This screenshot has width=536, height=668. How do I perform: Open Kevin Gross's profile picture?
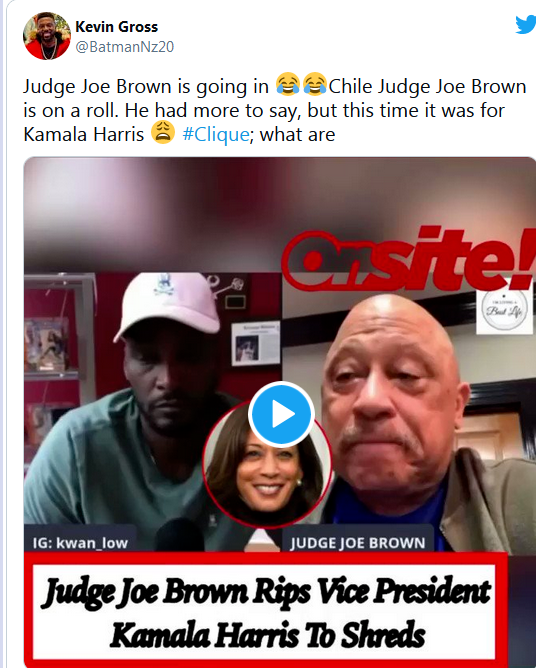click(47, 36)
